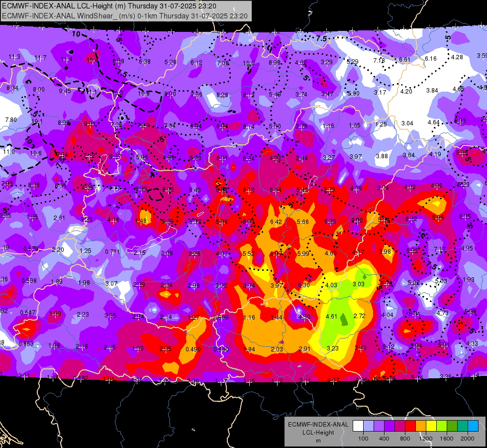Click the legend title ECMWF-INDEX-ANAL LCL-Height
This screenshot has width=487, height=448.
(x=318, y=429)
